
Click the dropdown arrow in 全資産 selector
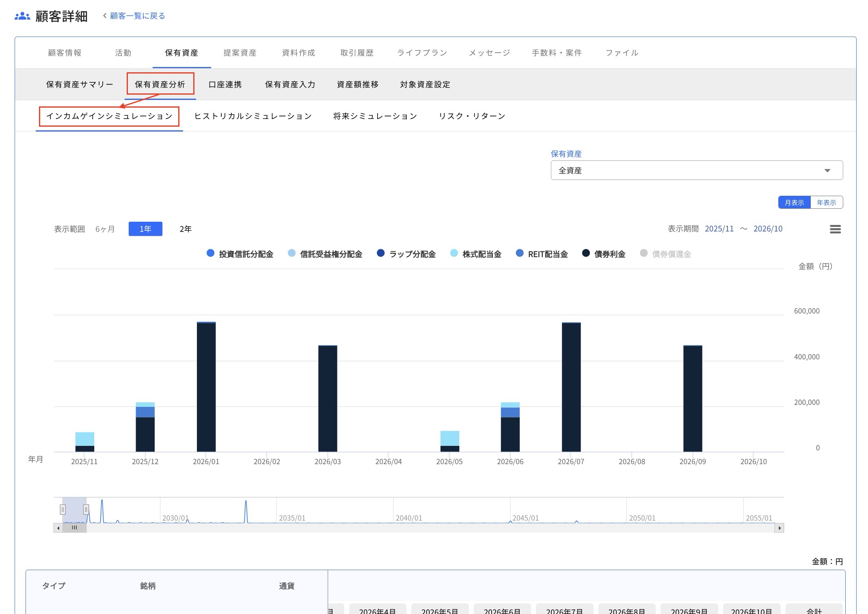(827, 171)
